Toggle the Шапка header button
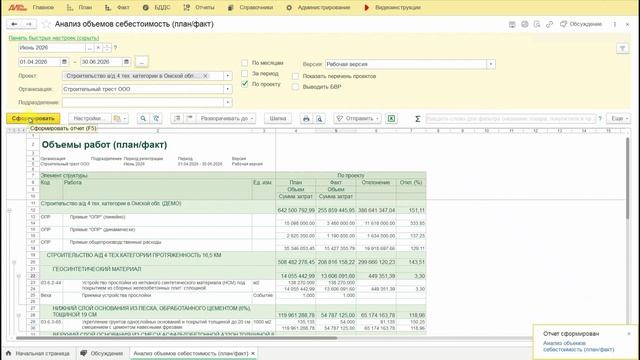Screen dimensions: 640x360 tap(278, 118)
